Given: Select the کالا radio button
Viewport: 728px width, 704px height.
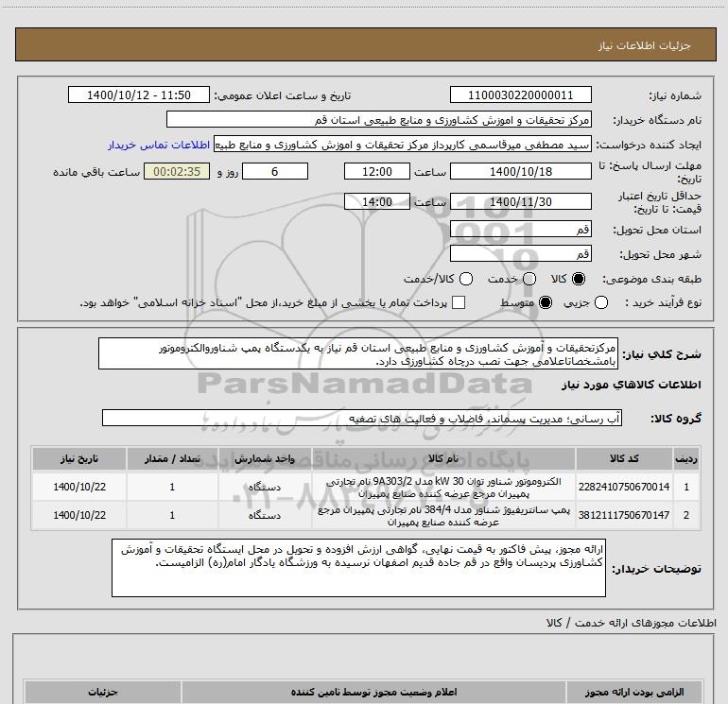Looking at the screenshot, I should tap(579, 279).
